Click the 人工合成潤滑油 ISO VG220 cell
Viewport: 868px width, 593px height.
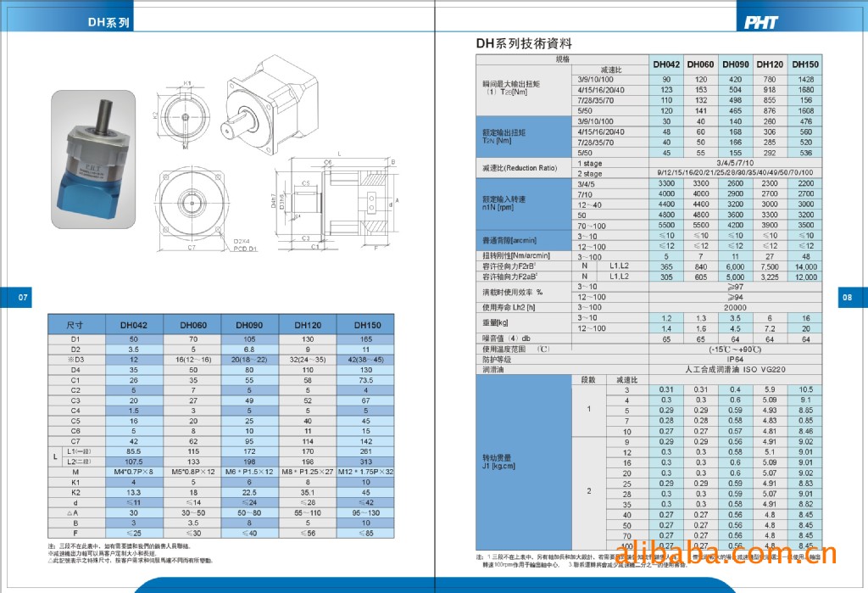735,370
